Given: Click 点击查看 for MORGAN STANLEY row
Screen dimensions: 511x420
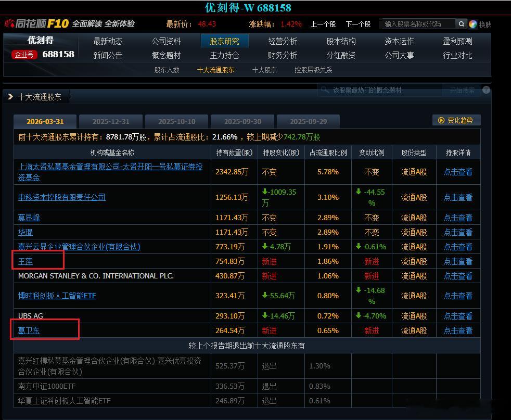Looking at the screenshot, I should tap(458, 276).
